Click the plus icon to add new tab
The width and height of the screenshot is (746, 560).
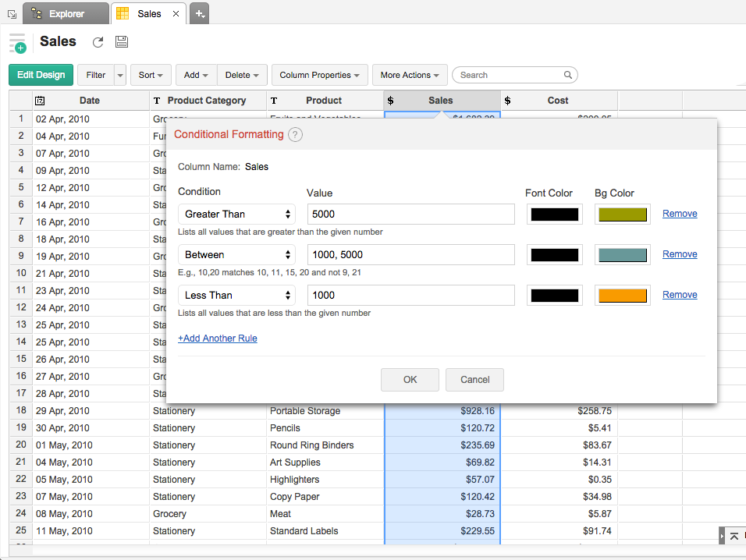(200, 13)
